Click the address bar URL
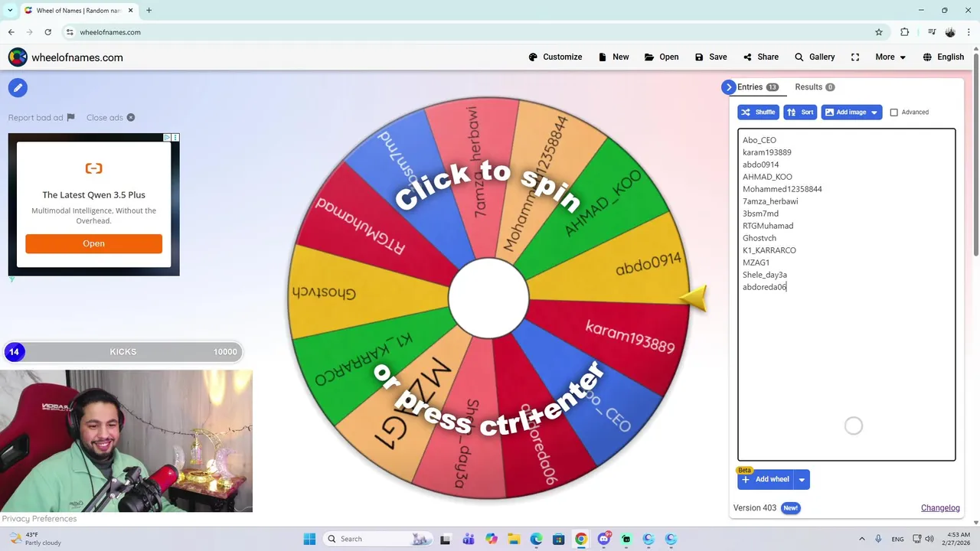980x551 pixels. [x=110, y=32]
